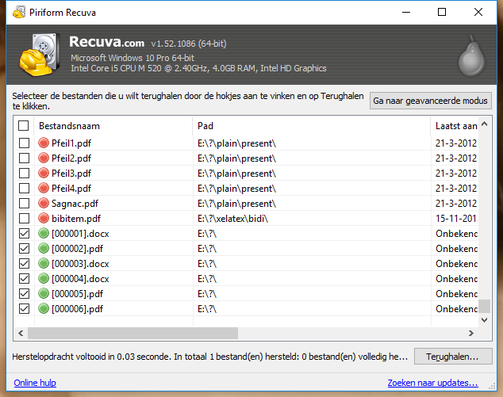503x397 pixels.
Task: Close the Piriform Recuva window
Action: (x=478, y=12)
